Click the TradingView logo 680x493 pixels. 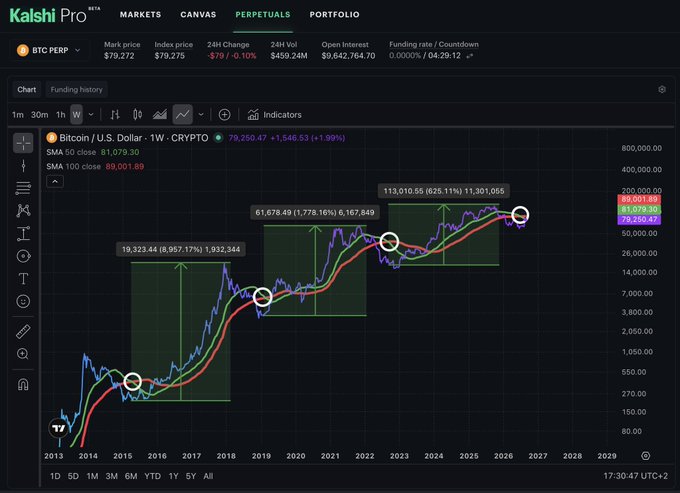click(59, 428)
